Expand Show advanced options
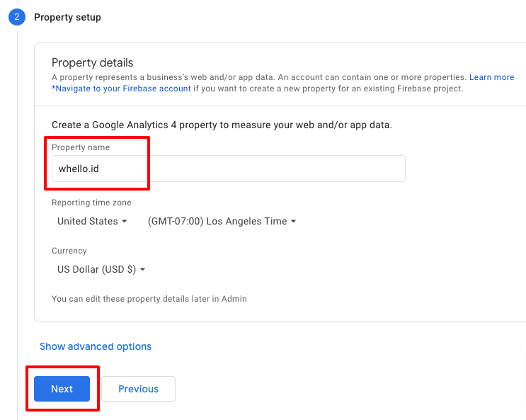 [96, 346]
